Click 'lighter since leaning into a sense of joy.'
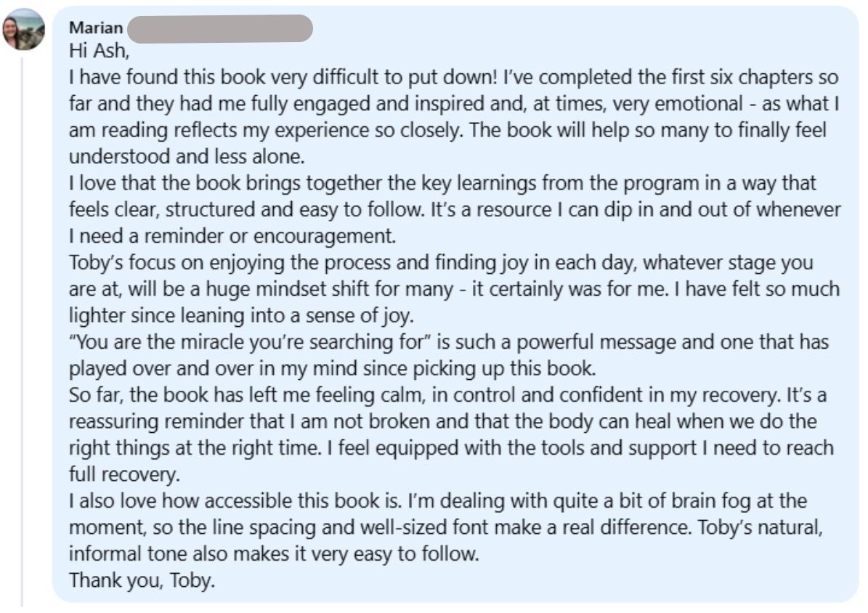Image resolution: width=868 pixels, height=613 pixels. tap(241, 316)
